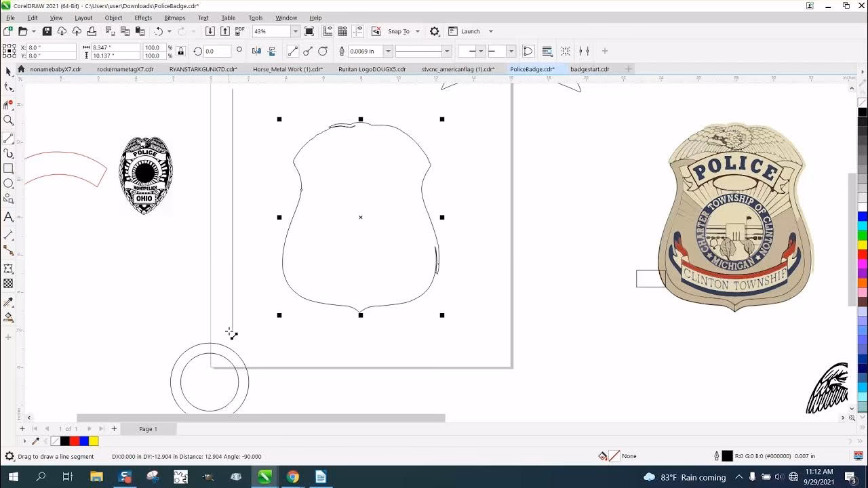Select the Ellipse tool

click(9, 184)
